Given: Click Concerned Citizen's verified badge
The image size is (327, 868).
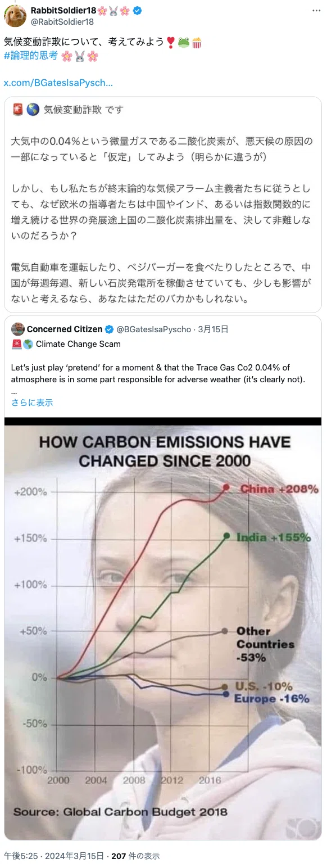Looking at the screenshot, I should 110,329.
